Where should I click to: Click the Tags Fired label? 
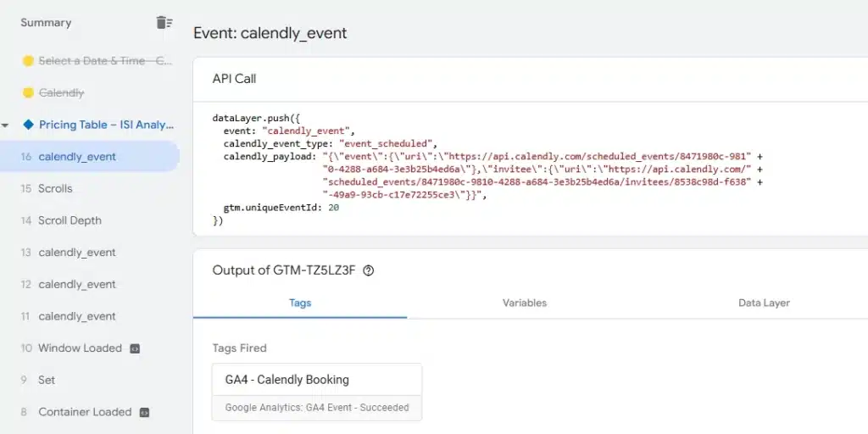click(x=240, y=348)
